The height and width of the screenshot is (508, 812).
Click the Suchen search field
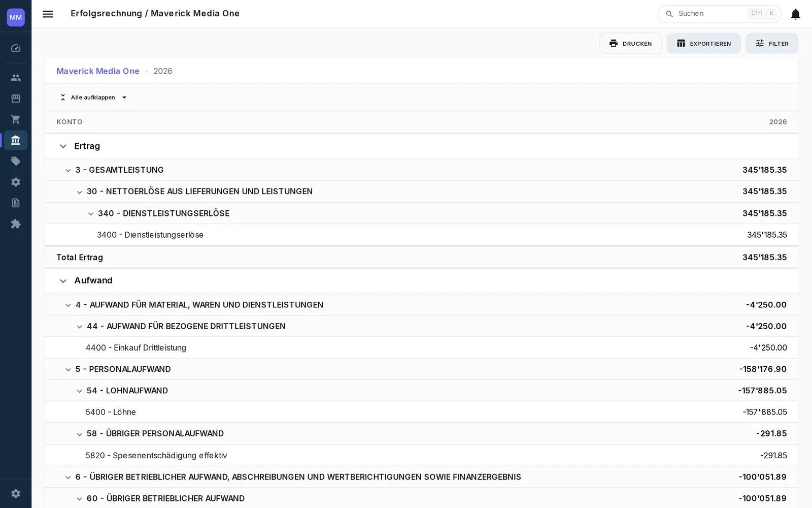point(719,14)
